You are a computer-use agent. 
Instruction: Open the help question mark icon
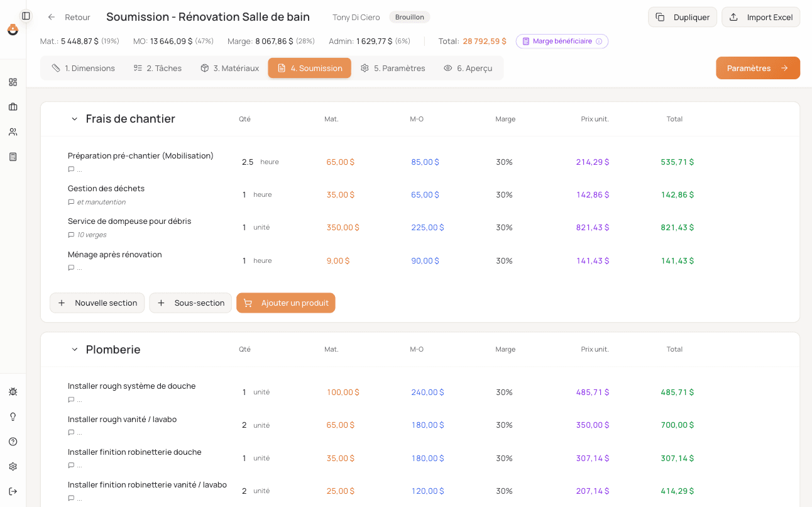(13, 442)
